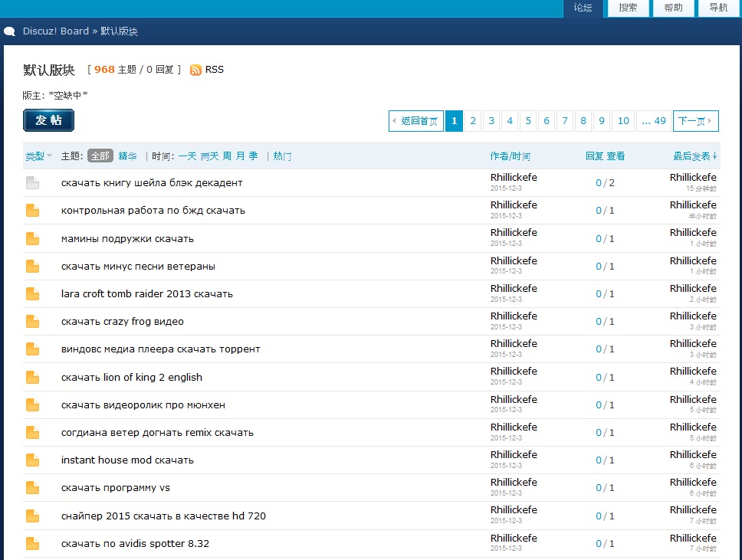Sort by 最后发表 last post column
The height and width of the screenshot is (560, 742).
click(695, 156)
